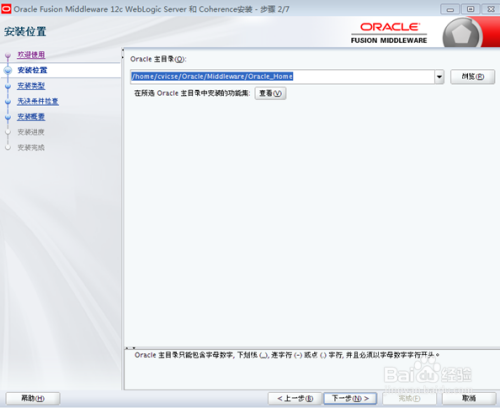Click the 查看 (View) feature sets button
500x408 pixels.
click(270, 93)
